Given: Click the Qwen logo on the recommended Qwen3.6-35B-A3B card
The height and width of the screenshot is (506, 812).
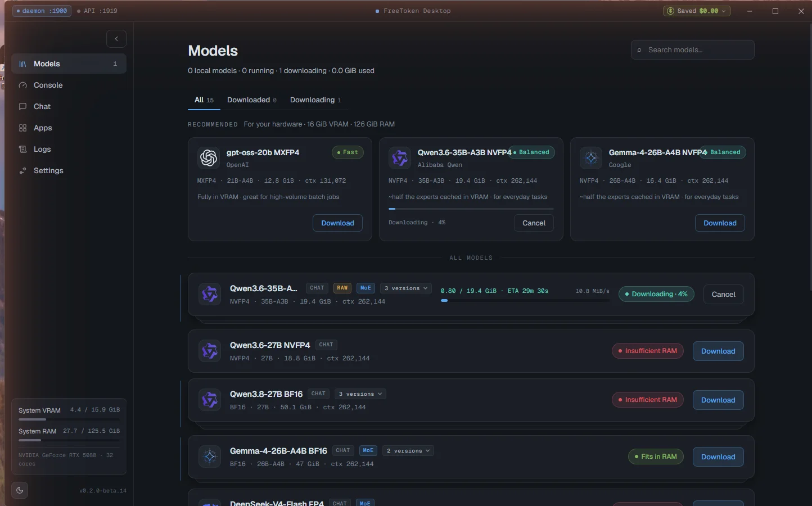Looking at the screenshot, I should click(400, 158).
